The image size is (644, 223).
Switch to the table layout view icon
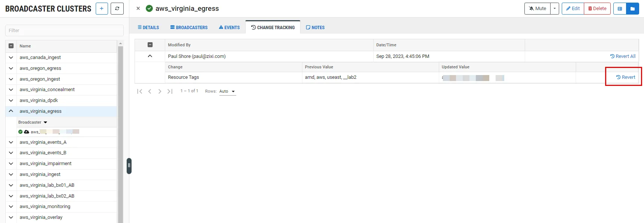620,9
